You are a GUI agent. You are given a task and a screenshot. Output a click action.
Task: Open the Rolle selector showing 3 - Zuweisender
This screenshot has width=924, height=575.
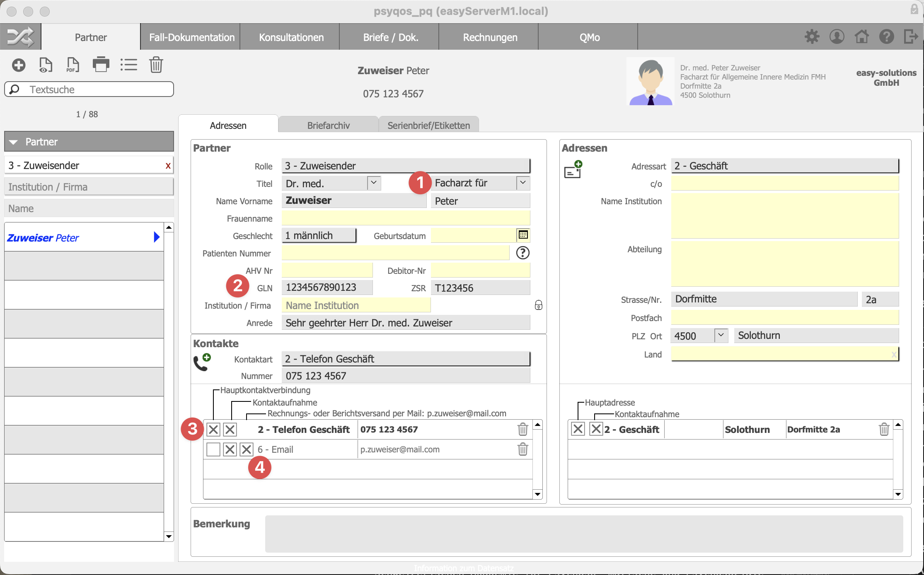[x=406, y=166]
